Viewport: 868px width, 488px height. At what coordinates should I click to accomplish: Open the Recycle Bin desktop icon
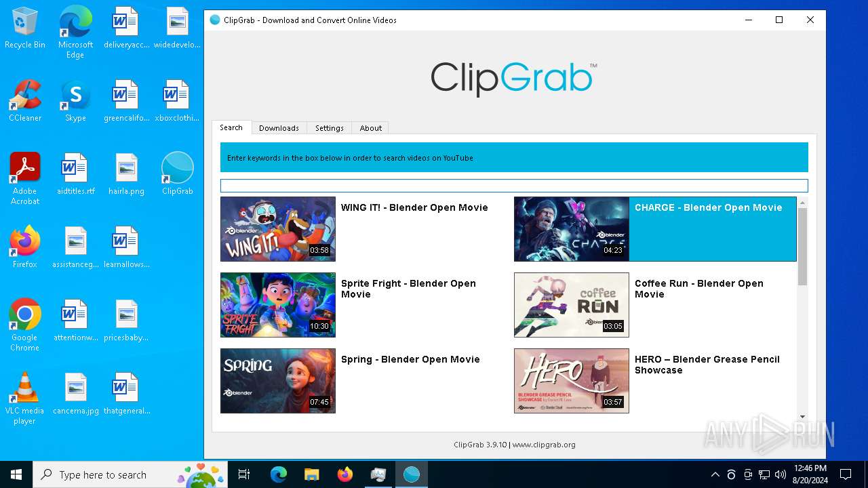(x=25, y=28)
